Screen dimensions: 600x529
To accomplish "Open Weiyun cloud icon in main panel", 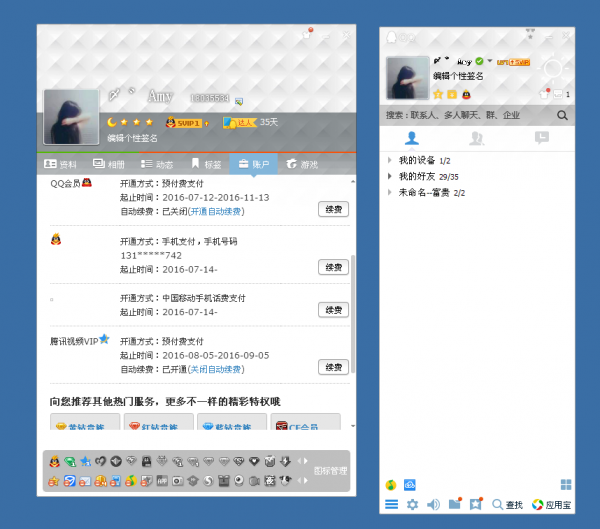I will 409,485.
